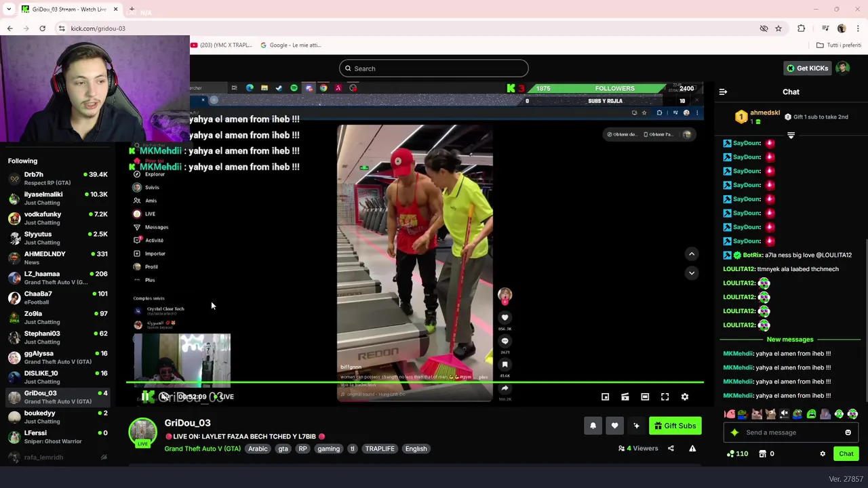Viewport: 868px width, 488px height.
Task: Open the theatre mode player control
Action: 645,397
